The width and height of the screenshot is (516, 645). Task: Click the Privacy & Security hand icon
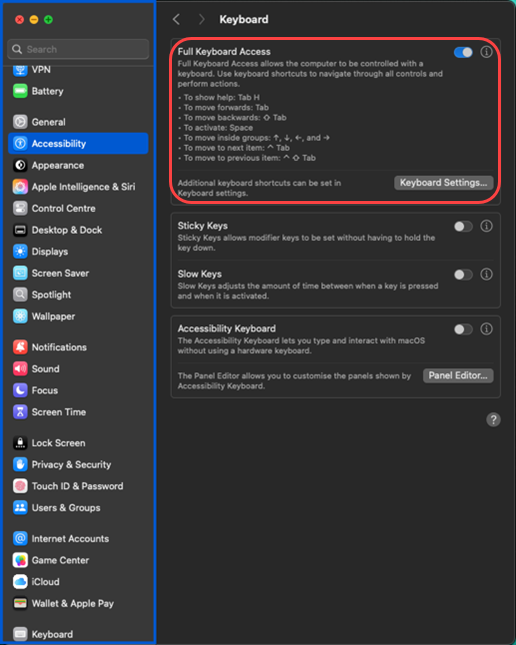point(20,464)
